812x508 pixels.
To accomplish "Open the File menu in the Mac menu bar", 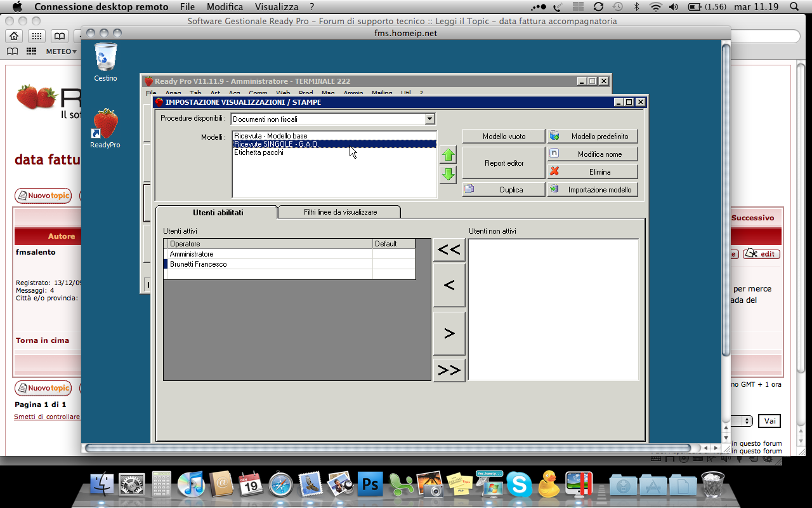I will 187,7.
